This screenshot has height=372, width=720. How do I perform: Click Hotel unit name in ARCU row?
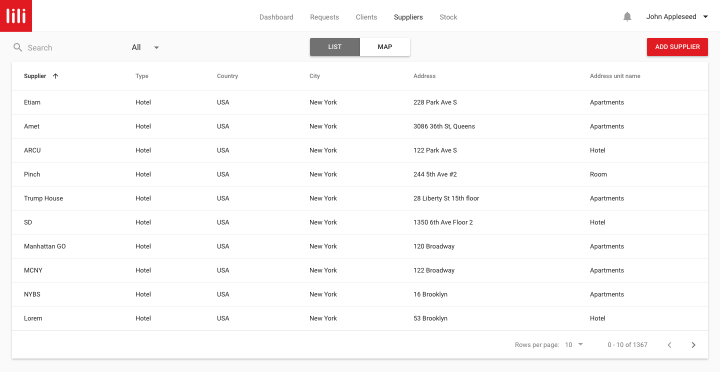tap(597, 150)
